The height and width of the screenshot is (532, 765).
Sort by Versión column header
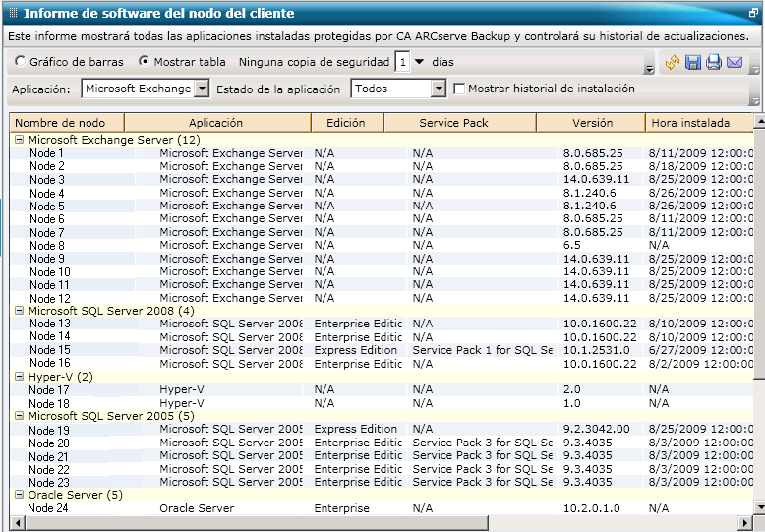click(x=592, y=123)
